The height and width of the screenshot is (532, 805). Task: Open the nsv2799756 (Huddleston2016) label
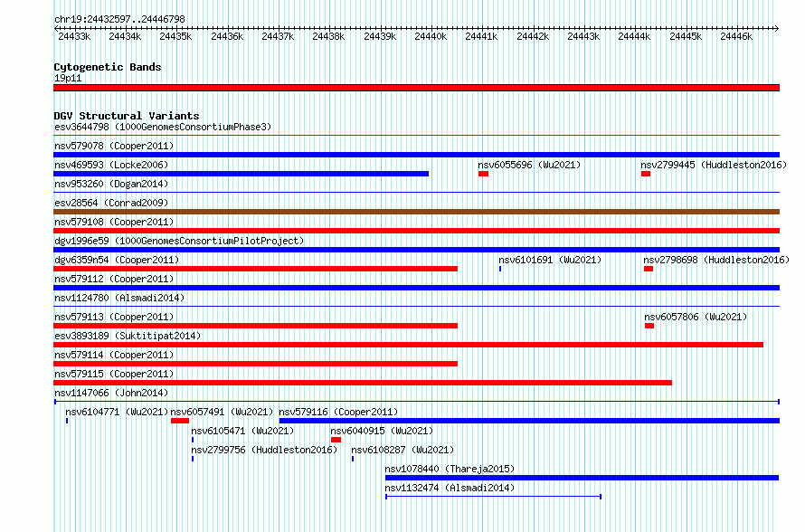264,450
